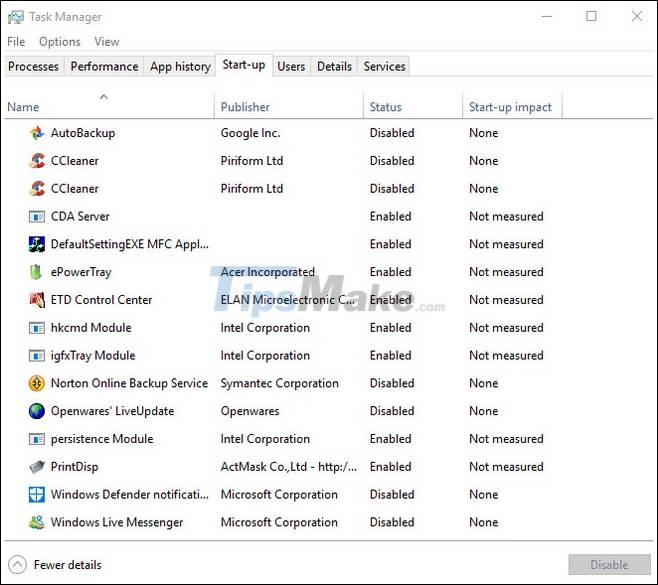Viewport: 658px width, 585px height.
Task: Select the Windows Defender notificati... name
Action: click(x=130, y=494)
